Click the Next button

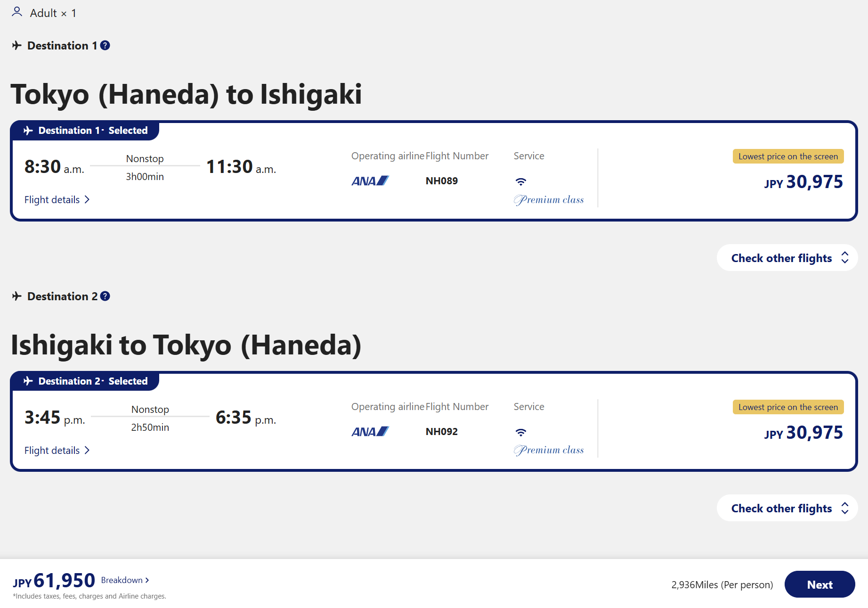819,584
